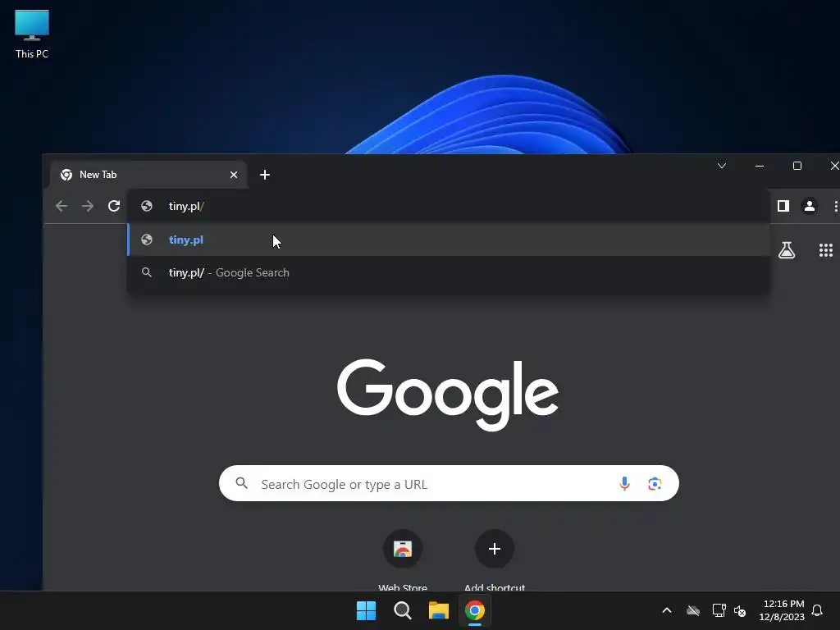Click the OneDrive cloud tray icon

pyautogui.click(x=693, y=610)
